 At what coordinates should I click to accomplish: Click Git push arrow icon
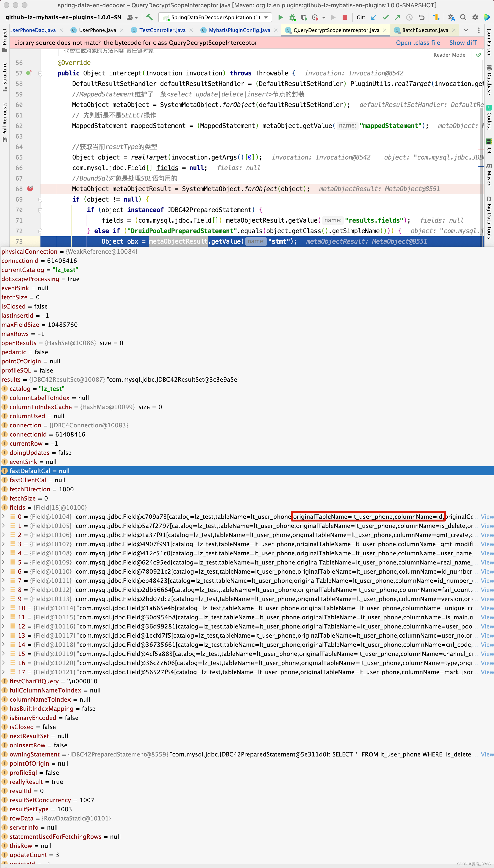397,17
